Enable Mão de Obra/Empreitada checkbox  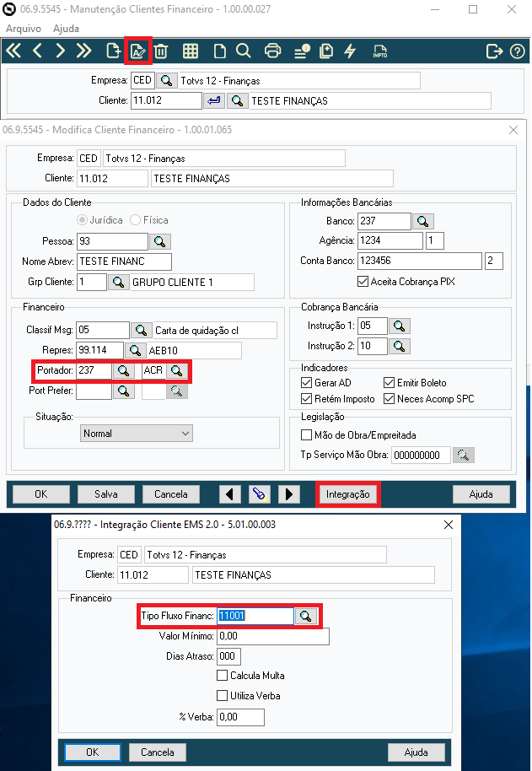[x=307, y=435]
